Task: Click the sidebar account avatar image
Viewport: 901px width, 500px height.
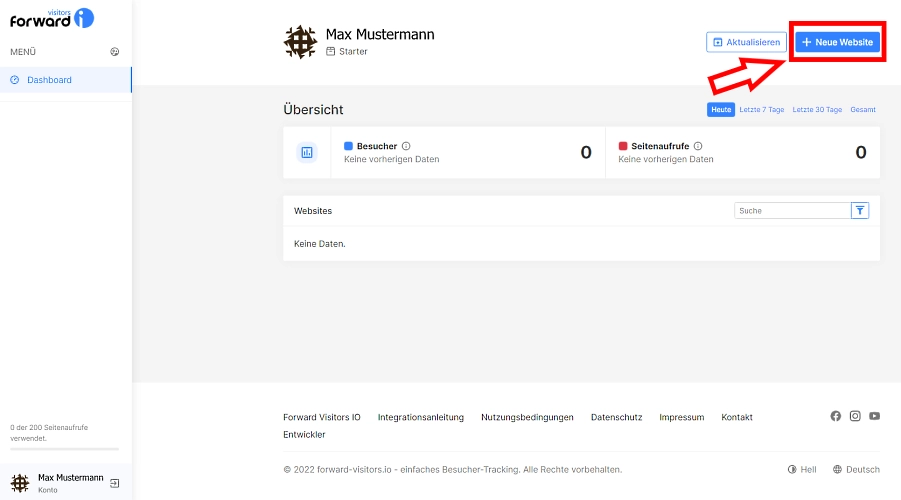Action: click(x=20, y=483)
